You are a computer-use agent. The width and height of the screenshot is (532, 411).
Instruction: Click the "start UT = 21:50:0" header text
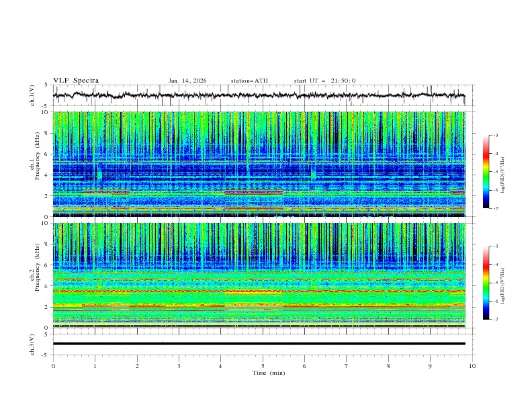pyautogui.click(x=324, y=81)
